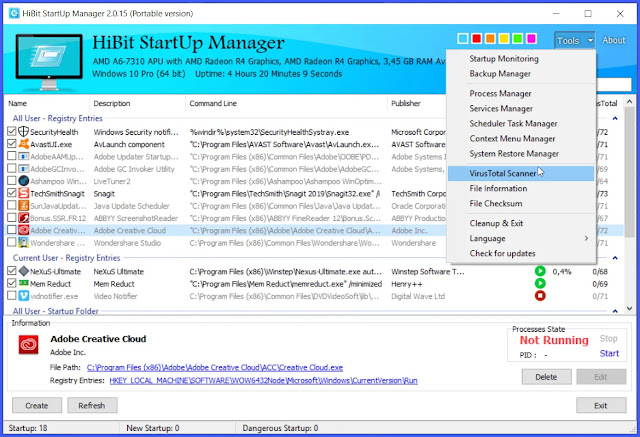The image size is (640, 437).
Task: Click the TechSmithSnagit red S icon
Action: 24,193
